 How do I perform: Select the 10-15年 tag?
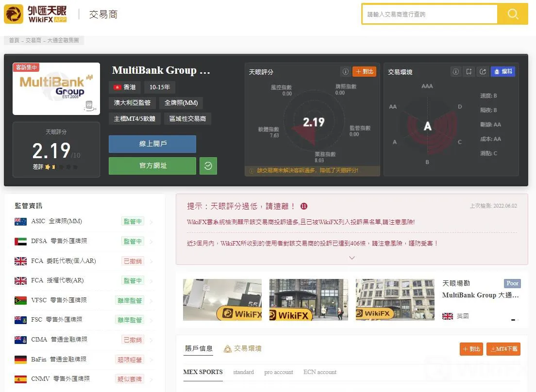coord(160,87)
